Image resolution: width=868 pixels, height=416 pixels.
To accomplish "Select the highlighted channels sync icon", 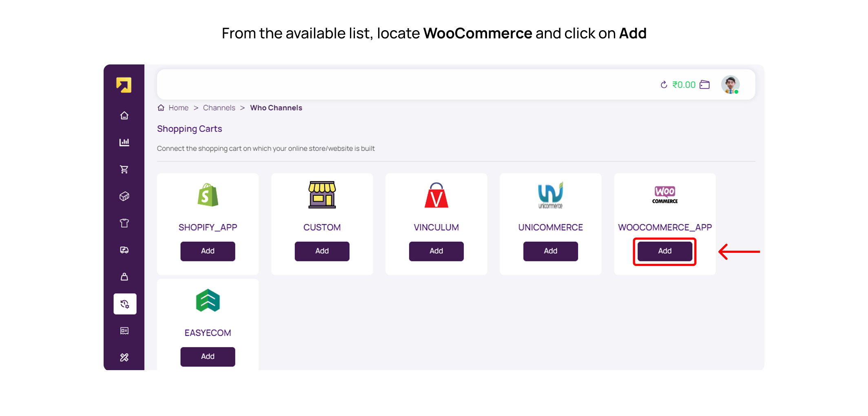I will pos(125,304).
